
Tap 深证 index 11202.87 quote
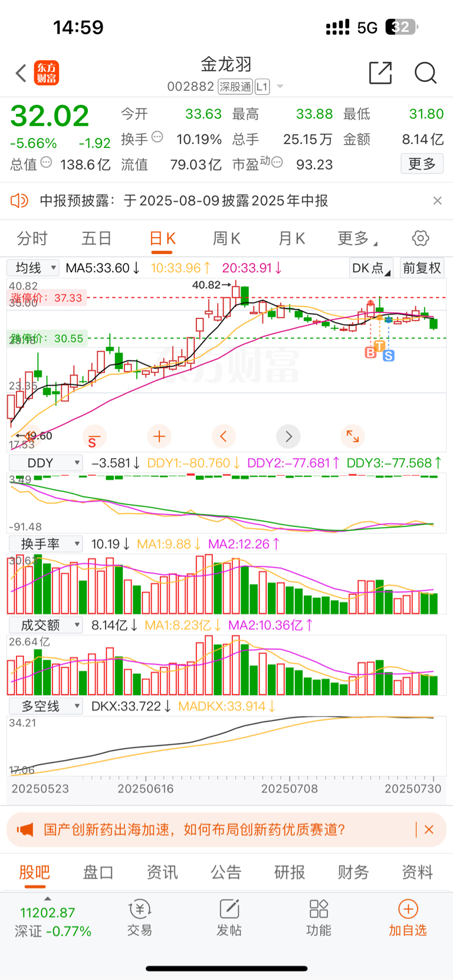53,922
